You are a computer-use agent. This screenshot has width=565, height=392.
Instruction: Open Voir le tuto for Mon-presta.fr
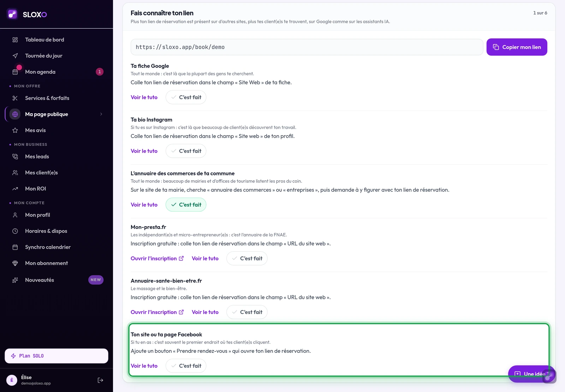point(205,258)
